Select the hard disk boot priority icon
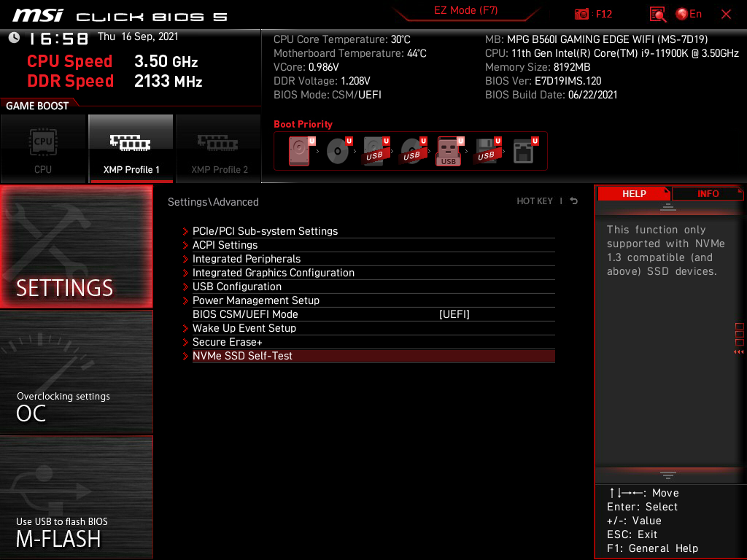 point(300,151)
